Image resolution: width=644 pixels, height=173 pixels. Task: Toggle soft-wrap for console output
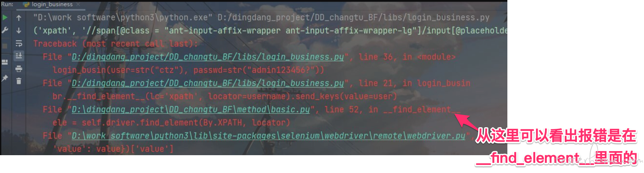[19, 43]
